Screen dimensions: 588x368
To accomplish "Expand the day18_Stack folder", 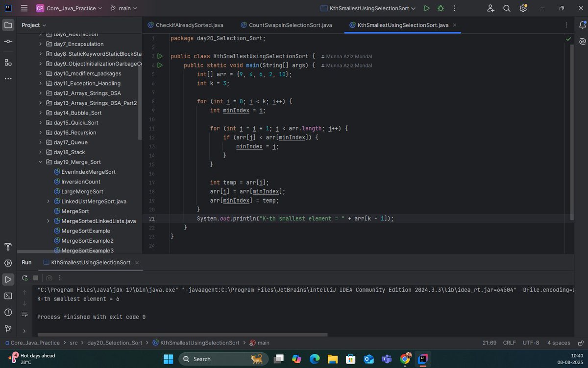I will [x=41, y=152].
